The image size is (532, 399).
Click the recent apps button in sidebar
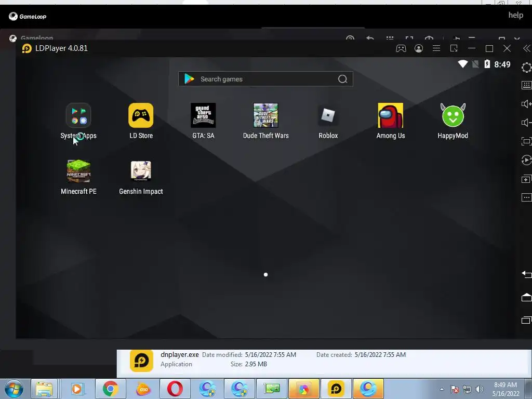point(527,320)
